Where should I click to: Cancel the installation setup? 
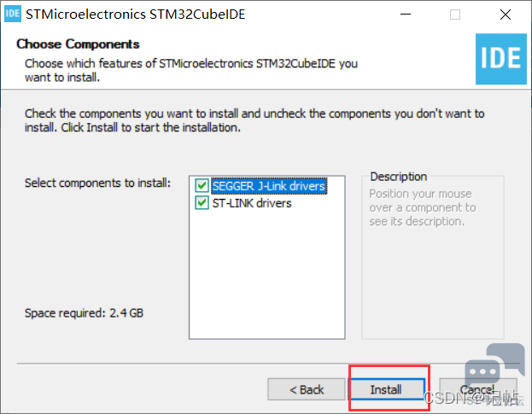478,389
